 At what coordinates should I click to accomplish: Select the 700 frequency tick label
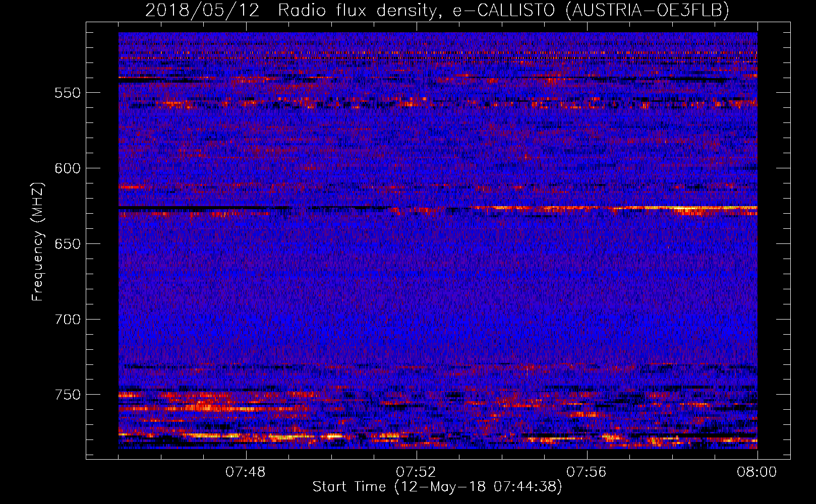pos(67,320)
